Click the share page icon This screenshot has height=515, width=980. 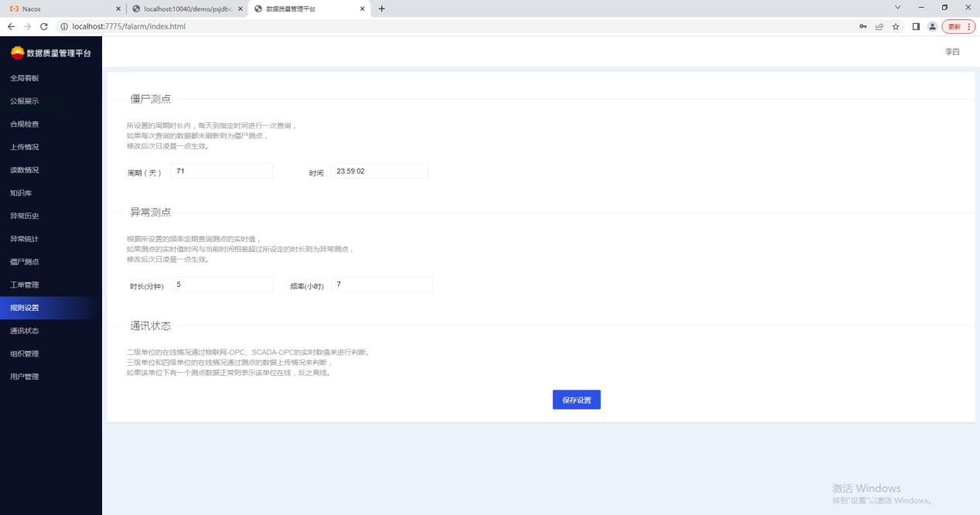tap(879, 26)
